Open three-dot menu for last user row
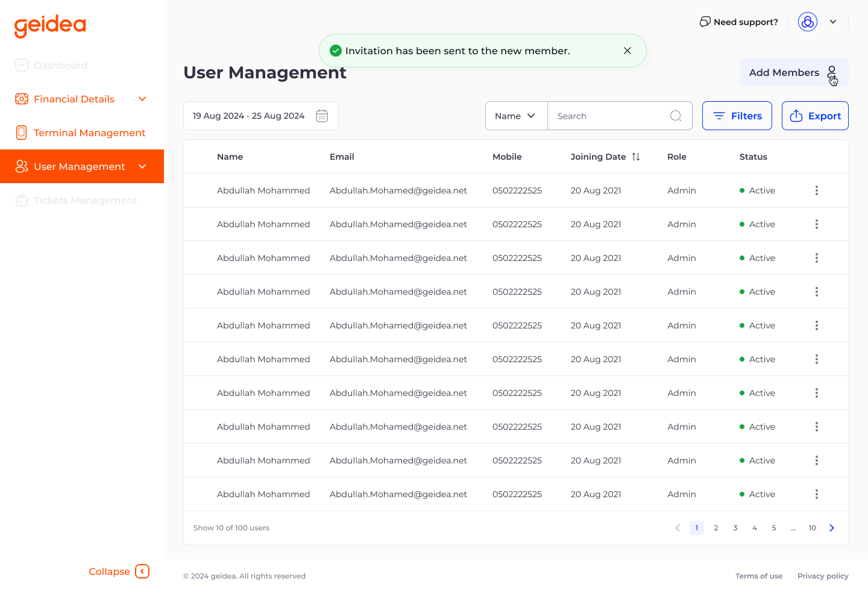 [817, 494]
